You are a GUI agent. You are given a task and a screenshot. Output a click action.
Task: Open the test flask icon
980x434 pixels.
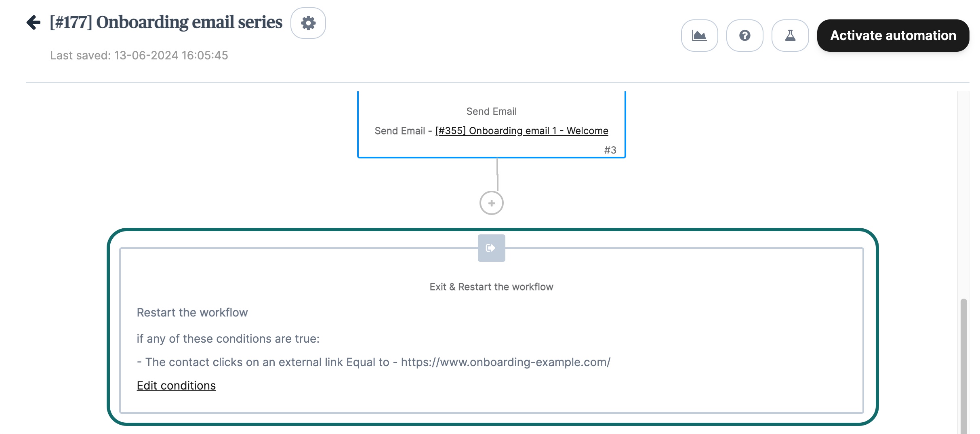pyautogui.click(x=790, y=36)
